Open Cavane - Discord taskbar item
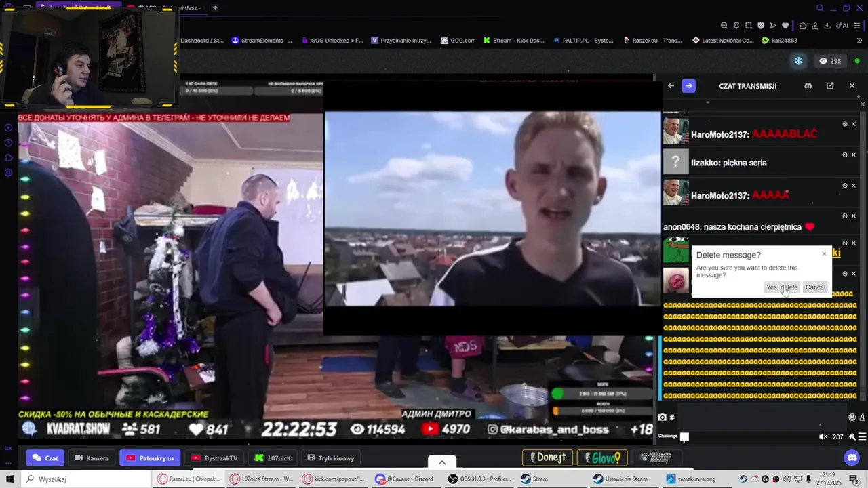This screenshot has height=488, width=868. coord(406,479)
